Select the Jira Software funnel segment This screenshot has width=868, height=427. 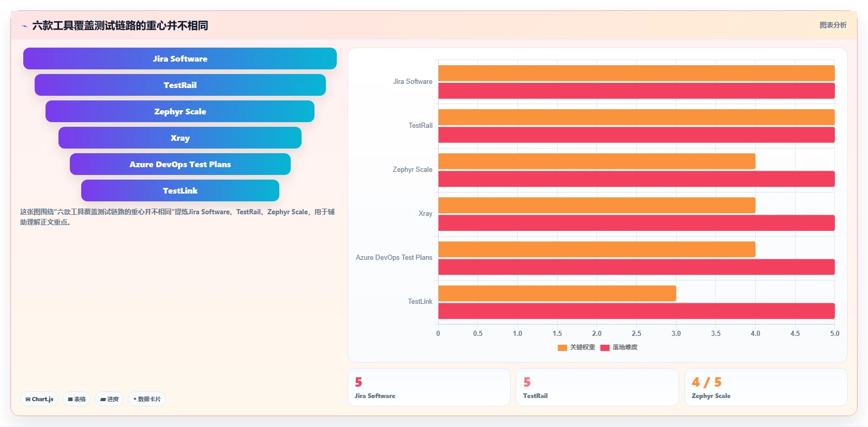click(180, 58)
